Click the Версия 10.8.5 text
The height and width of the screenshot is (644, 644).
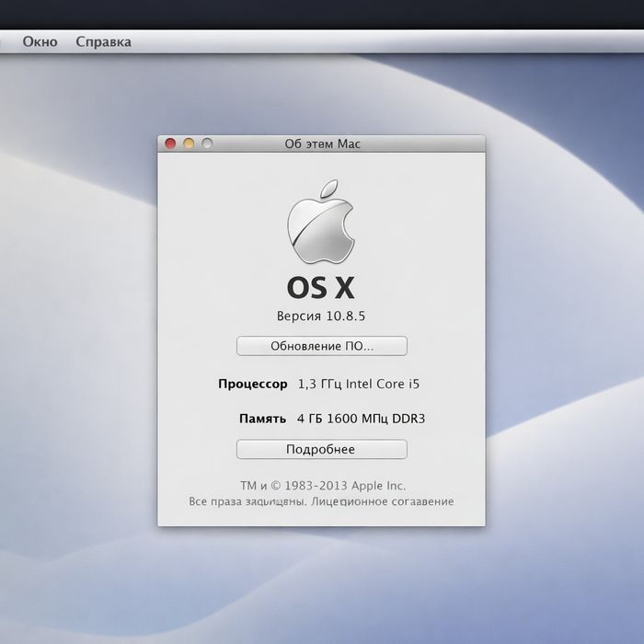[x=321, y=316]
